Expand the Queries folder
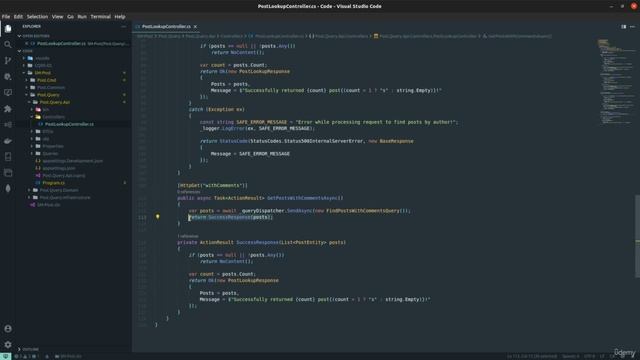Image resolution: width=640 pixels, height=360 pixels. (50, 153)
